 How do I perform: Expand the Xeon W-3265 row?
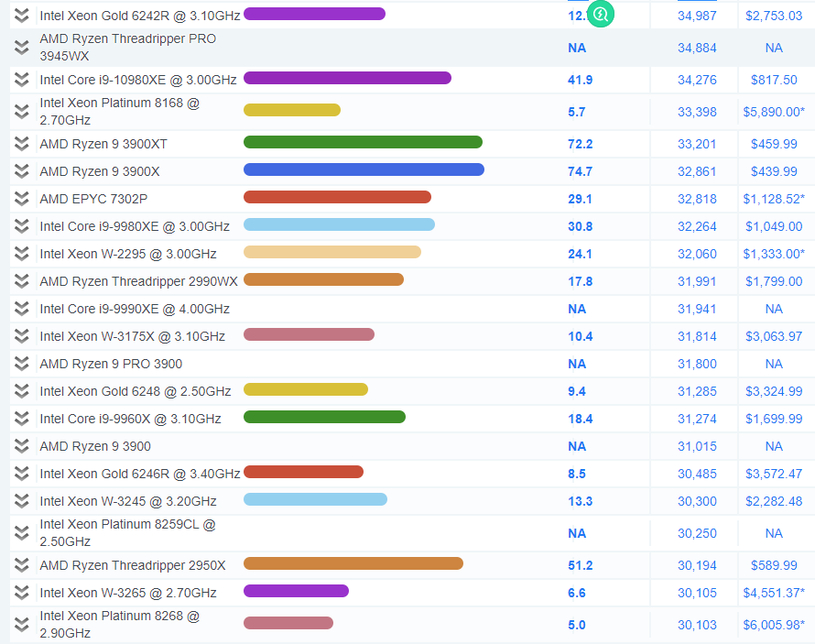click(x=21, y=593)
